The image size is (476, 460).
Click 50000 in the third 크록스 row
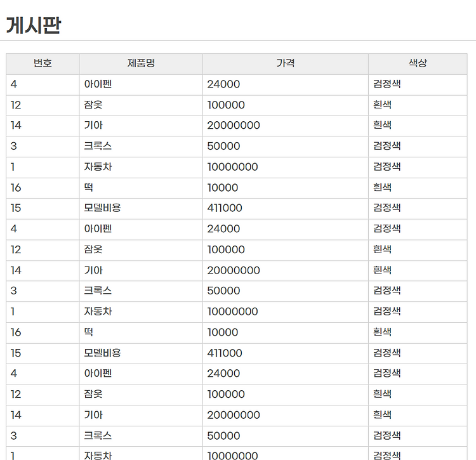point(223,436)
